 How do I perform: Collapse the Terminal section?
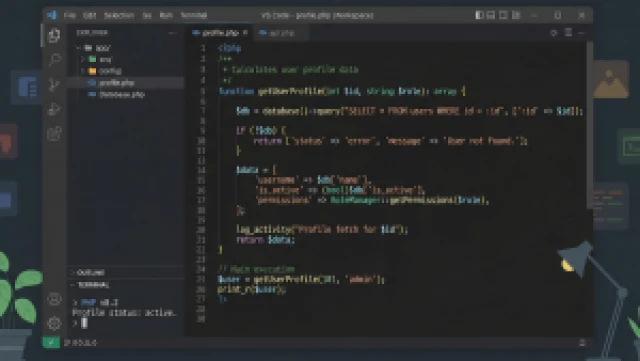126,285
